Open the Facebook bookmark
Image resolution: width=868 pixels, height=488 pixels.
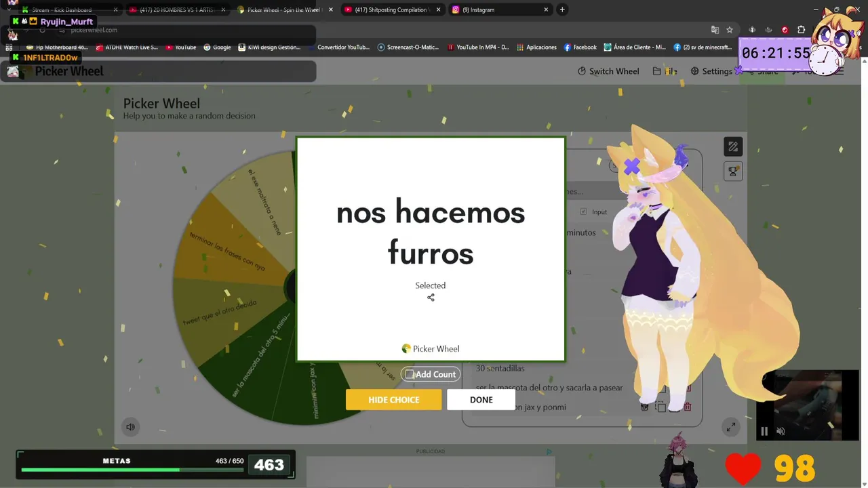pyautogui.click(x=580, y=47)
